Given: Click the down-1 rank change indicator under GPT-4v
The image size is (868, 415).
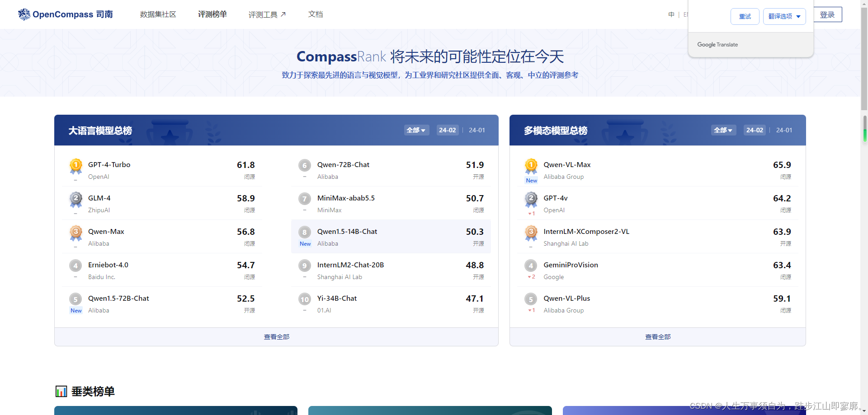Looking at the screenshot, I should click(x=532, y=214).
